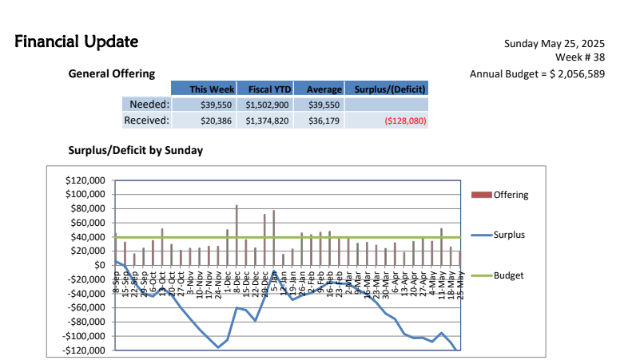This screenshot has width=624, height=364.
Task: Click the green Budget legend line
Action: (482, 275)
